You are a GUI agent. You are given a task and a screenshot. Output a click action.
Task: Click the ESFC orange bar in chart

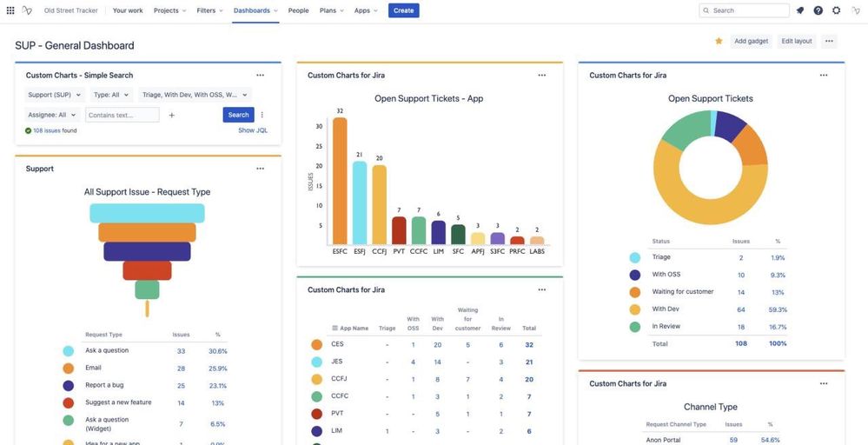[x=340, y=181]
